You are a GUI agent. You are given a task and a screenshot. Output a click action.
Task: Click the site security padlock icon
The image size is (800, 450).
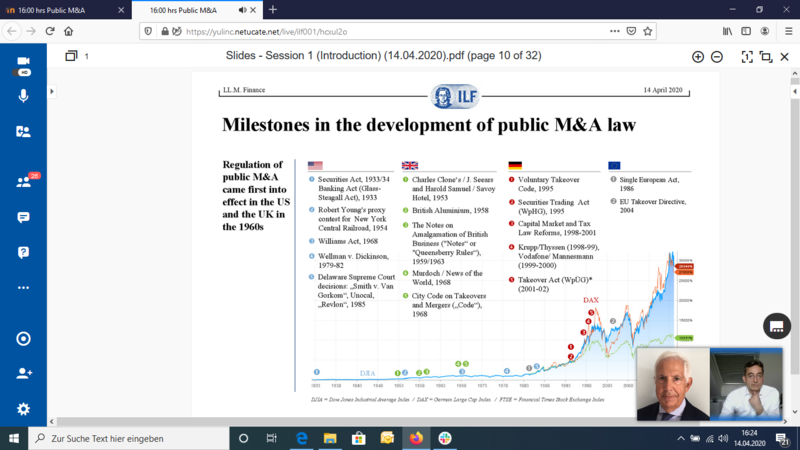(x=165, y=32)
